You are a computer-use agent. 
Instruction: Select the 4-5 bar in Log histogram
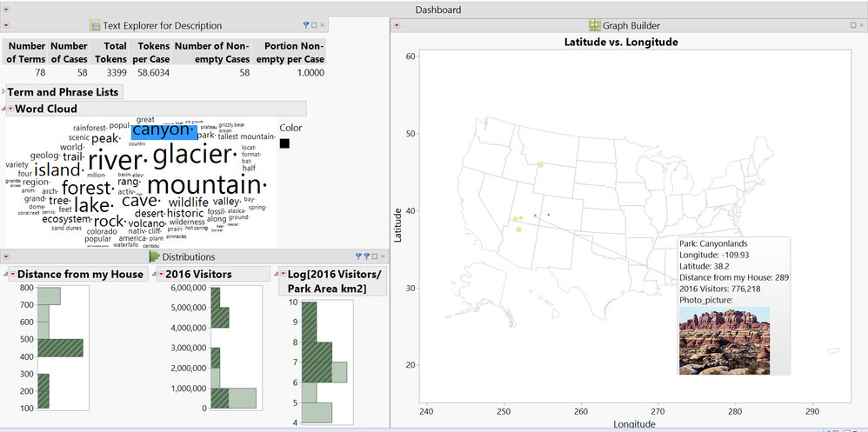click(317, 413)
